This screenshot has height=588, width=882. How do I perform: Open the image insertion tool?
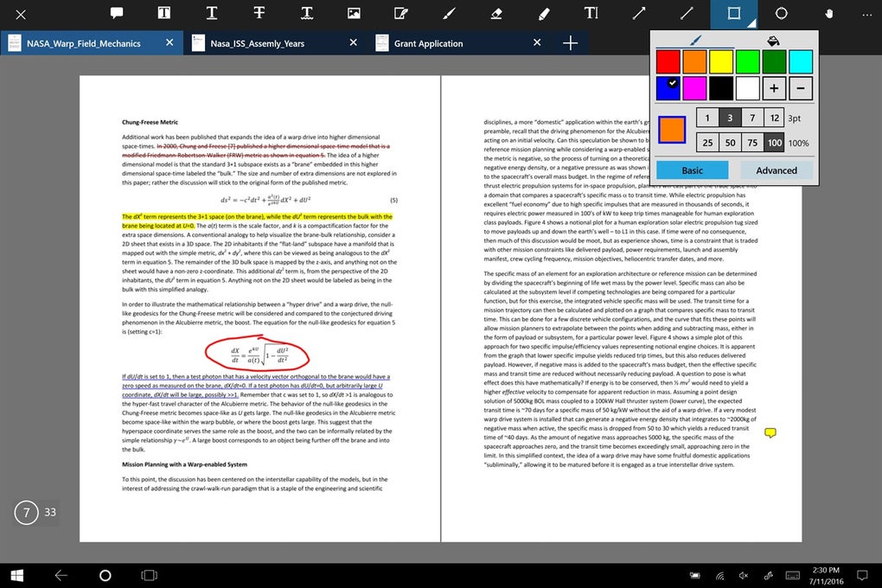point(352,14)
